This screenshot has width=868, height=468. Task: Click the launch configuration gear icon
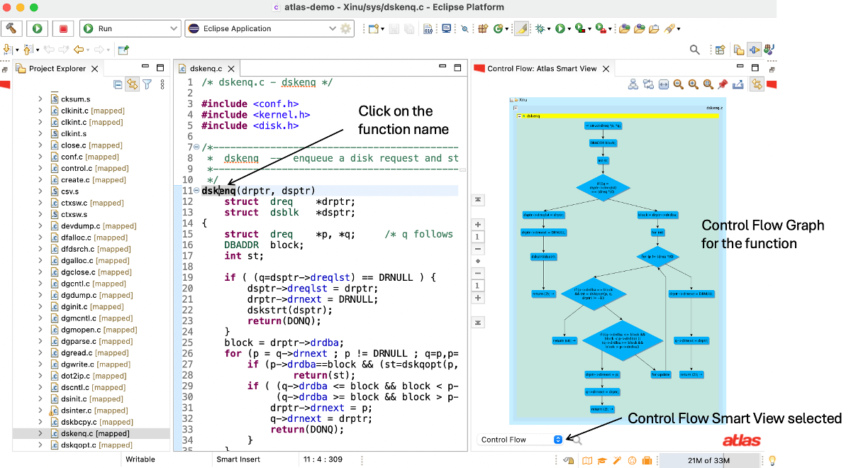tap(345, 28)
